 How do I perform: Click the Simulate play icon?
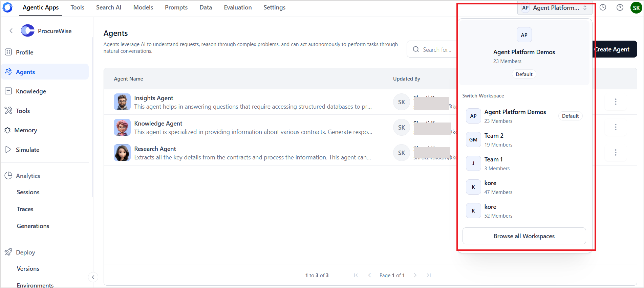click(8, 150)
